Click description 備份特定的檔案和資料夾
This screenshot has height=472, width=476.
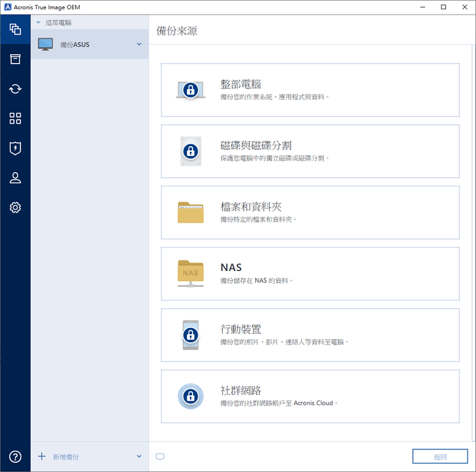[258, 219]
